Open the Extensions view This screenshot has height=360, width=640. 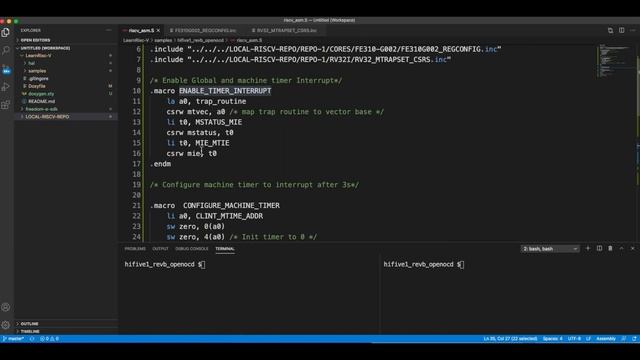pyautogui.click(x=6, y=105)
